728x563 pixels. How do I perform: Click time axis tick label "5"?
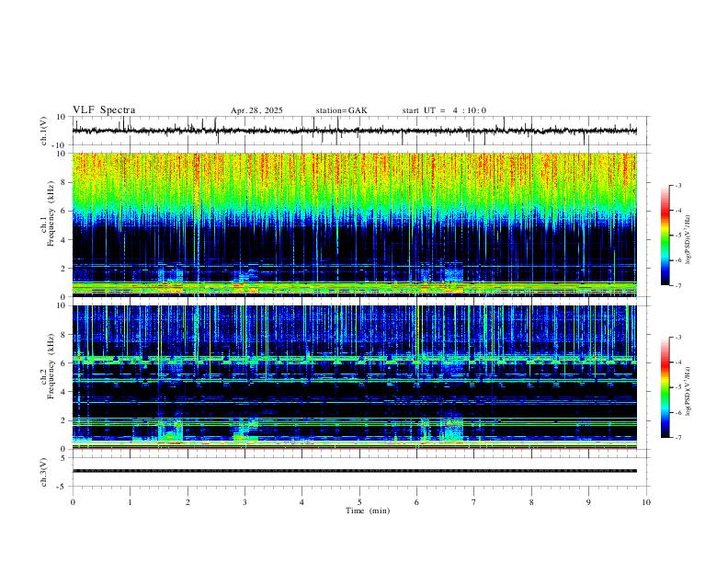pos(359,502)
